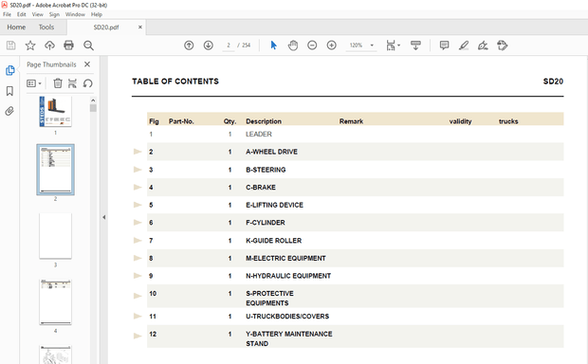Viewport: 588px width, 364px height.
Task: Go to next page arrow
Action: tap(208, 45)
